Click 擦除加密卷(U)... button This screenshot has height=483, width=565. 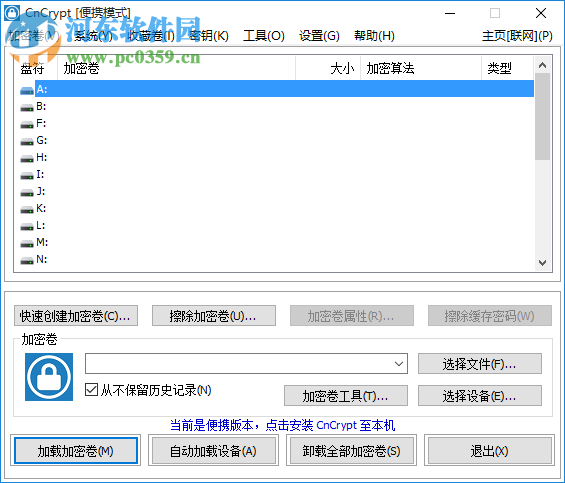click(214, 316)
